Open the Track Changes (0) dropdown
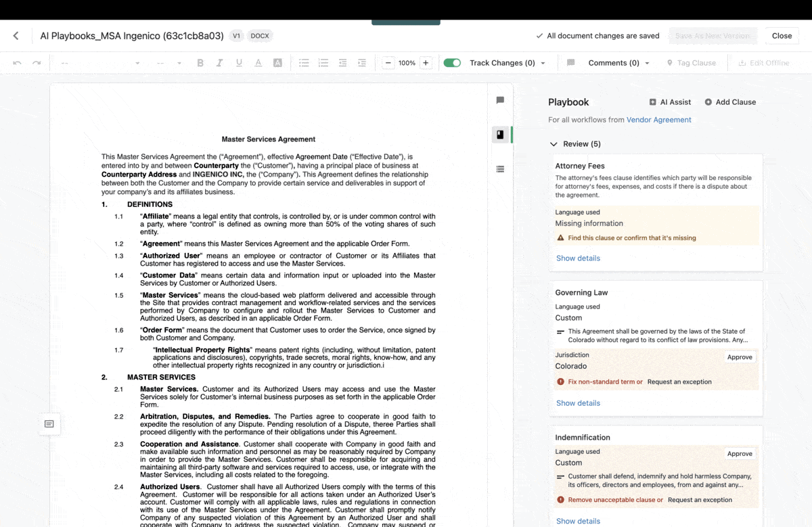This screenshot has height=527, width=812. (x=507, y=63)
